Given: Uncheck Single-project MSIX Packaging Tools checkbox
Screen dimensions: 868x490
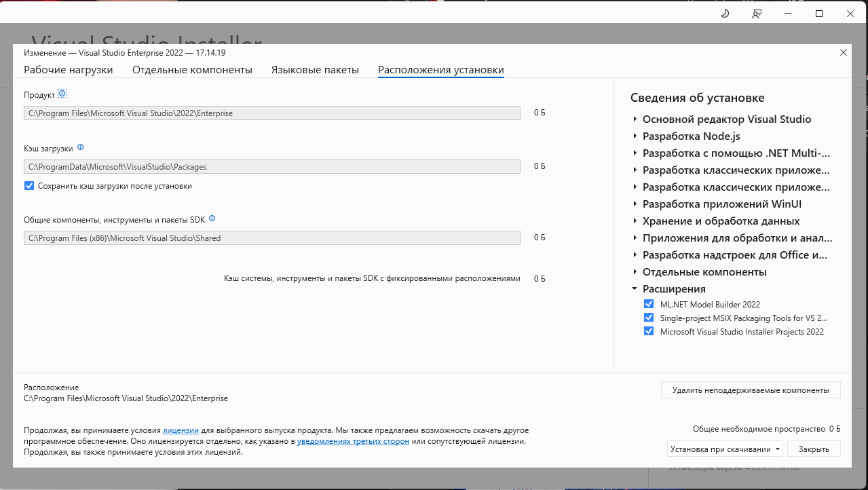Looking at the screenshot, I should pos(648,318).
